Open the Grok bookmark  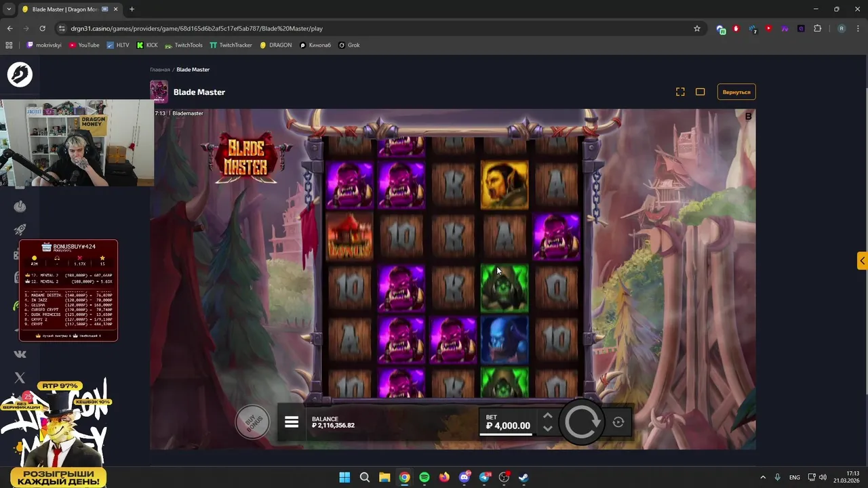tap(349, 45)
